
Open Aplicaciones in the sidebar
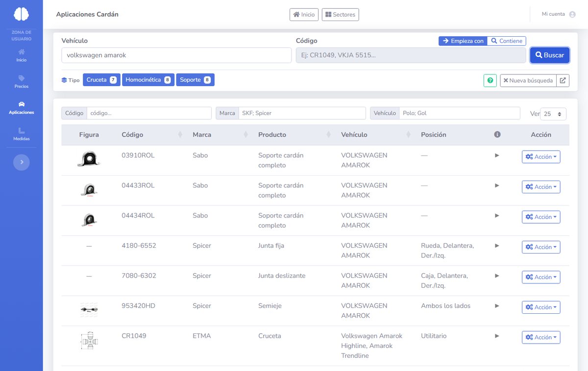click(21, 108)
